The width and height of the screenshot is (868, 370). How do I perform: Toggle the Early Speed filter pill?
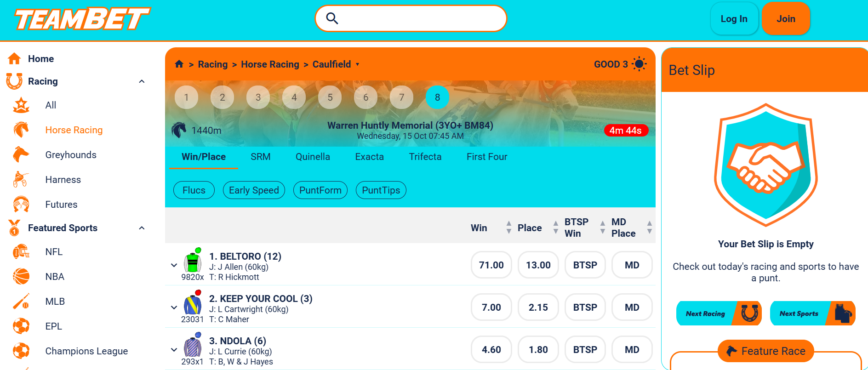(x=254, y=190)
